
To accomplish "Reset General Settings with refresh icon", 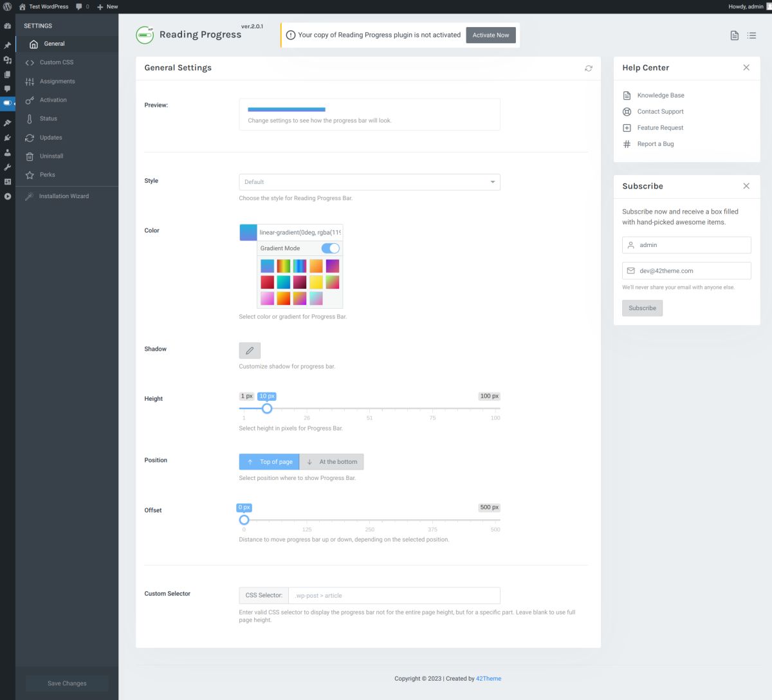I will pos(588,68).
